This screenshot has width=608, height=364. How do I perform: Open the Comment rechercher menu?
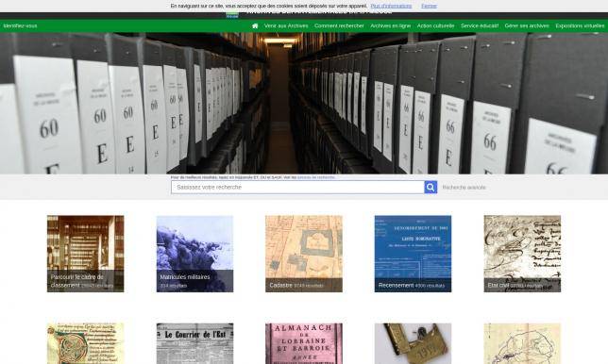point(339,26)
